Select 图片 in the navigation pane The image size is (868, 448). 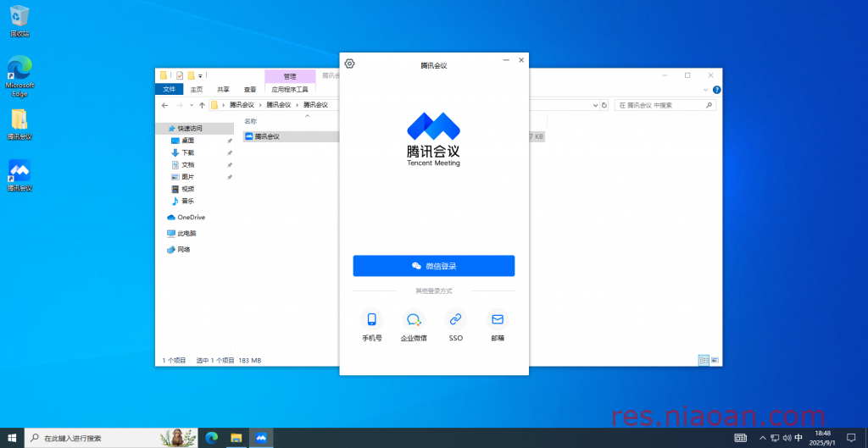pos(187,177)
